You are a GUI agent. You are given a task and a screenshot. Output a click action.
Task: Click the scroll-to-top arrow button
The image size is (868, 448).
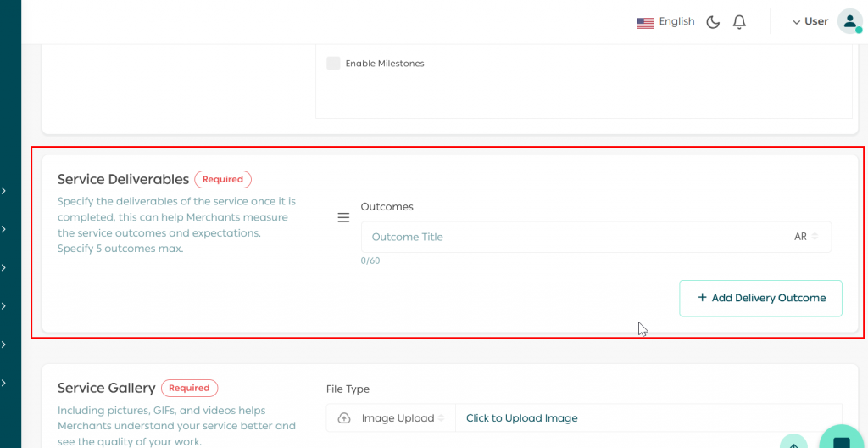793,444
